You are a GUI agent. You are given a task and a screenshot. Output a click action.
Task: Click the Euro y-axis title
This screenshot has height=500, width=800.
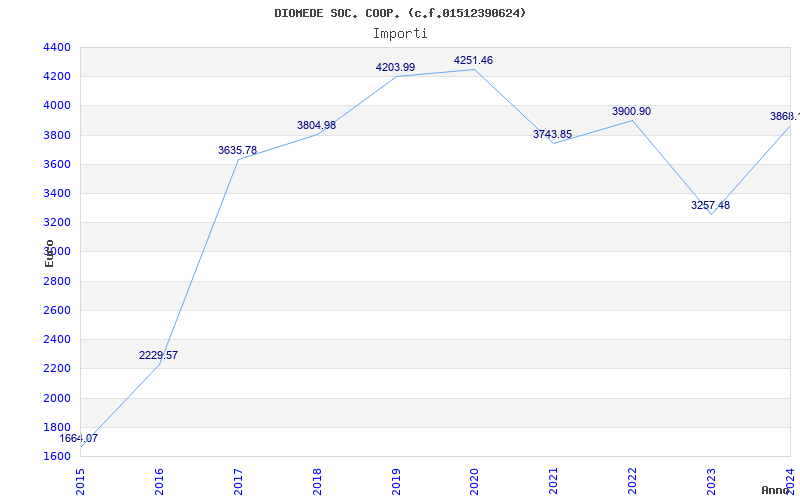[x=49, y=253]
